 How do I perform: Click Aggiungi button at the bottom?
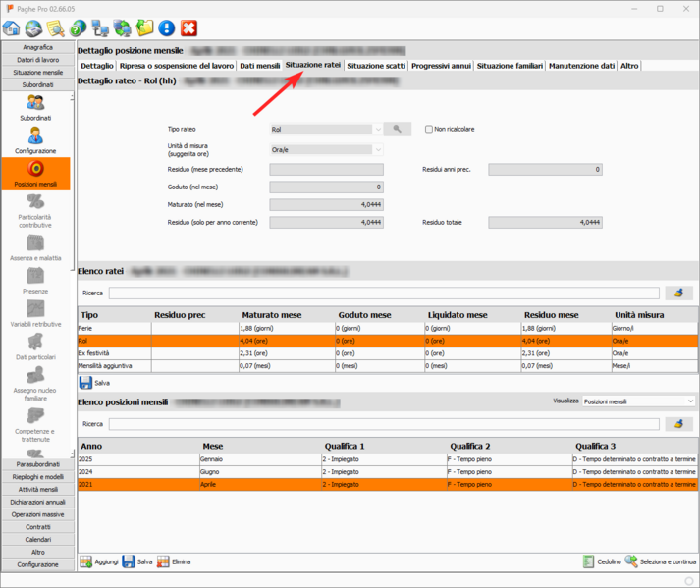99,561
